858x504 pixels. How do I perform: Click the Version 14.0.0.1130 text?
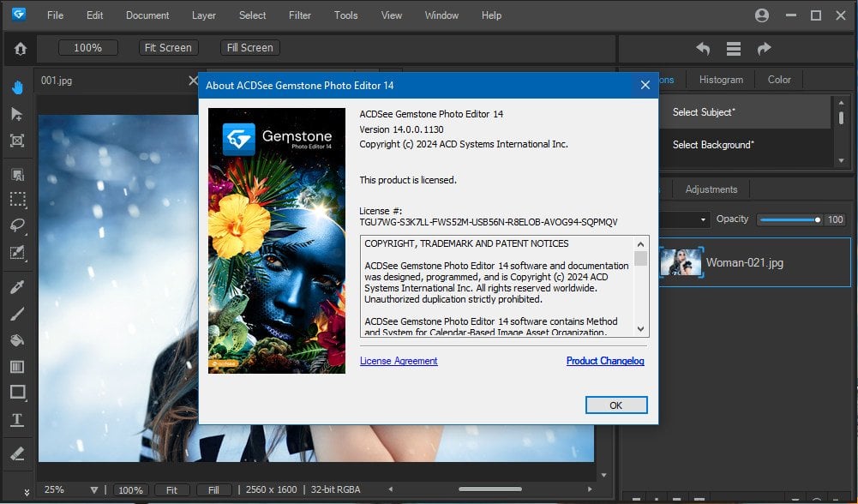[401, 129]
